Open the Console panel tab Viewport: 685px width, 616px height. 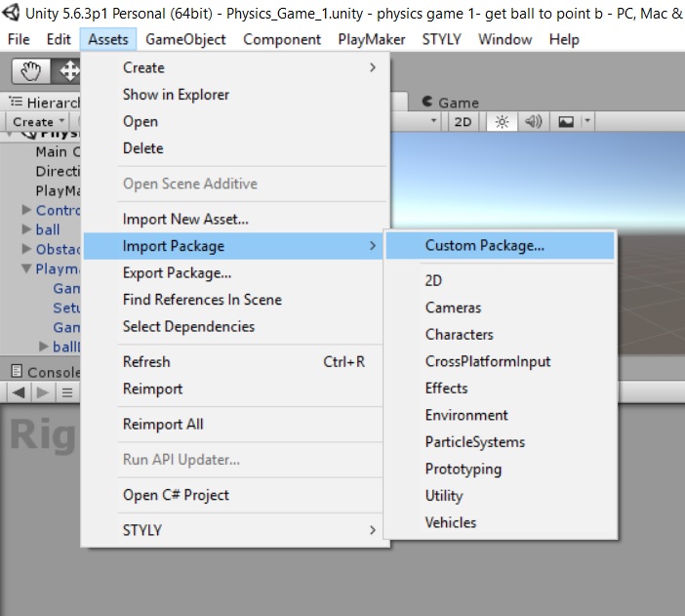(x=46, y=372)
